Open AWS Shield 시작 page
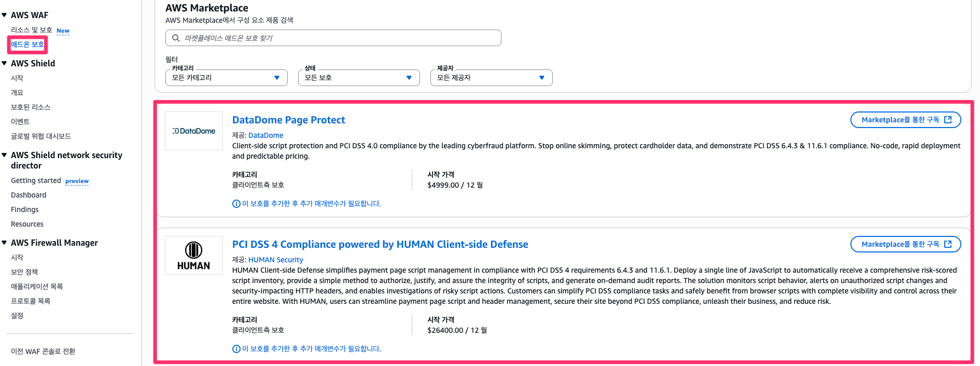This screenshot has width=980, height=366. 17,78
